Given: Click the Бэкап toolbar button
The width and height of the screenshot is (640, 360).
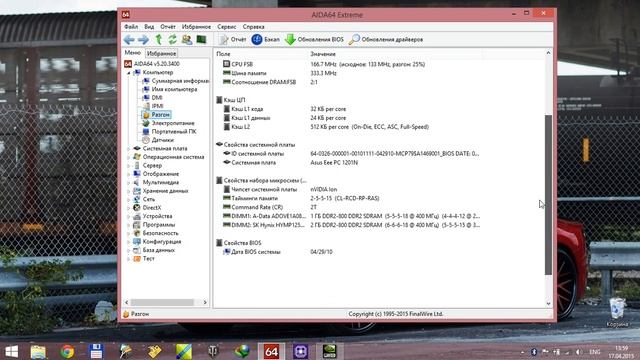Looking at the screenshot, I should [x=266, y=40].
